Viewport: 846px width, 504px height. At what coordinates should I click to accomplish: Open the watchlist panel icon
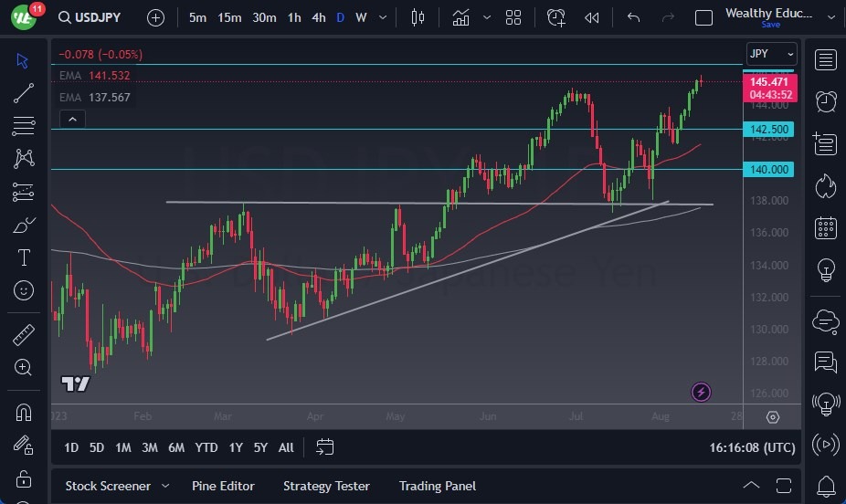pos(826,60)
